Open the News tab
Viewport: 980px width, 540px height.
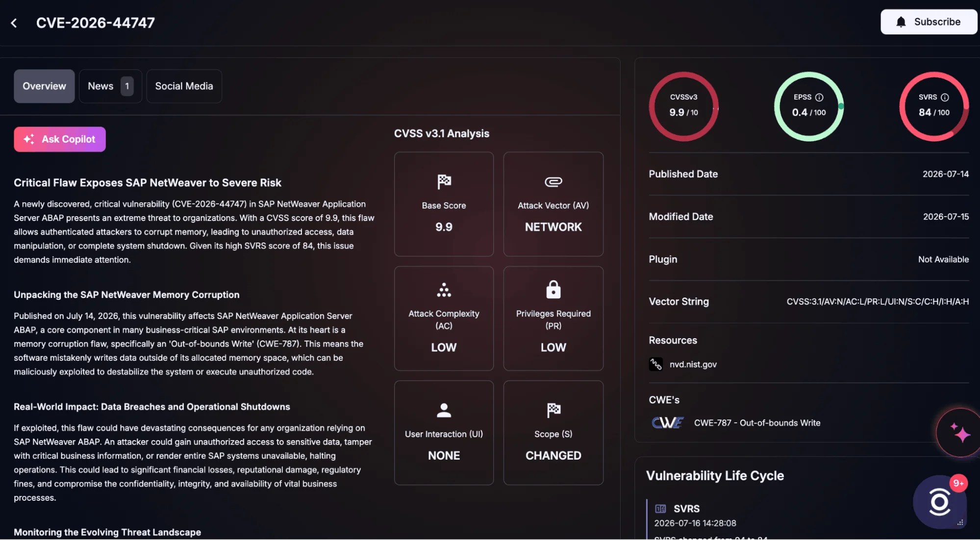click(x=110, y=86)
